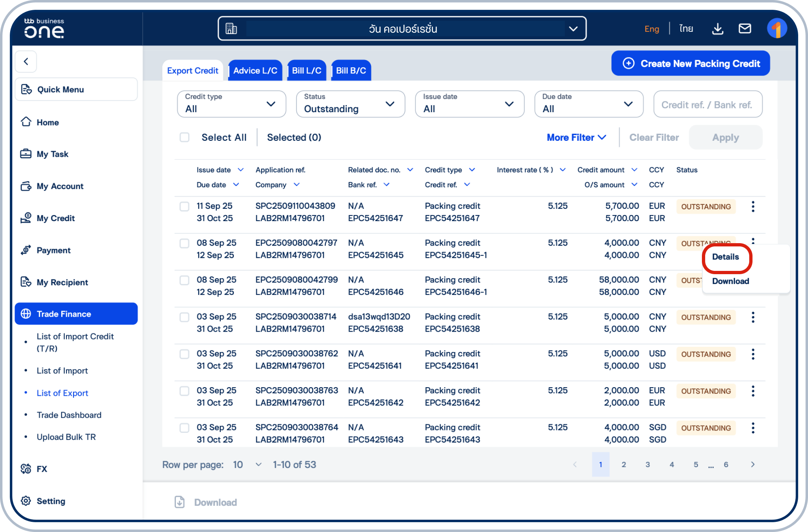Image resolution: width=808 pixels, height=532 pixels.
Task: Tick checkbox for SPC2509030038714 row
Action: (x=184, y=317)
